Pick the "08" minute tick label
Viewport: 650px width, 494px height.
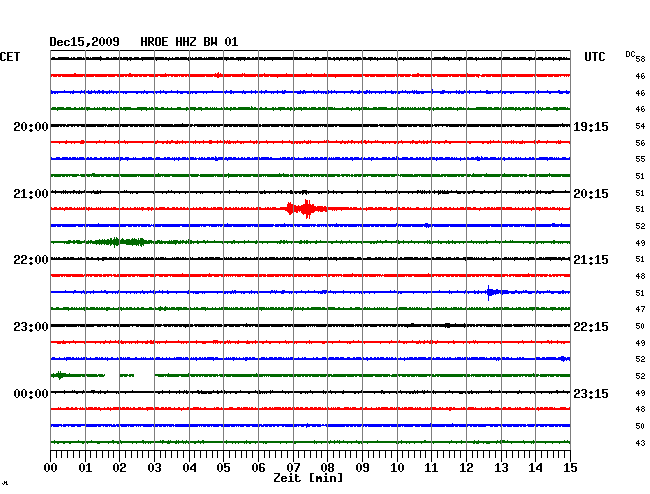pyautogui.click(x=327, y=467)
